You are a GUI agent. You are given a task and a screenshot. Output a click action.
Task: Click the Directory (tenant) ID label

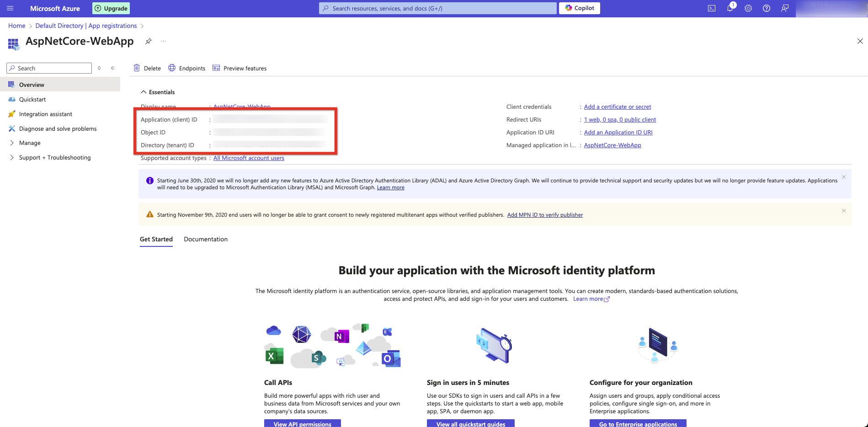coord(167,145)
